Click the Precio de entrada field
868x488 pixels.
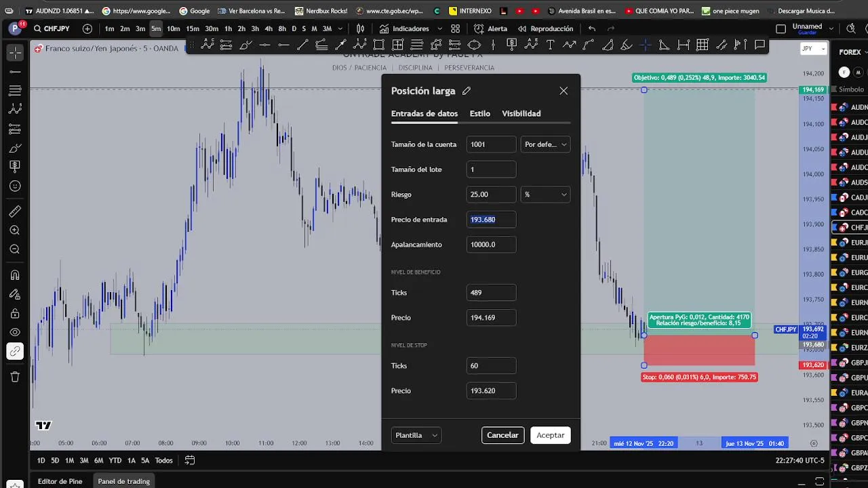pyautogui.click(x=492, y=220)
